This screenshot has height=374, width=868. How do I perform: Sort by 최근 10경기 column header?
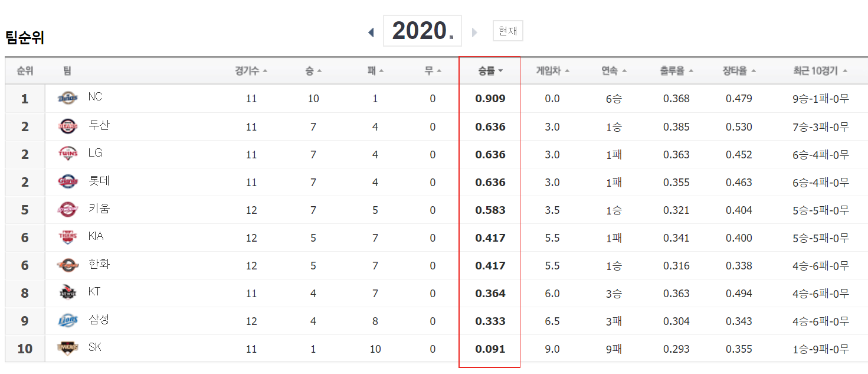tap(820, 71)
